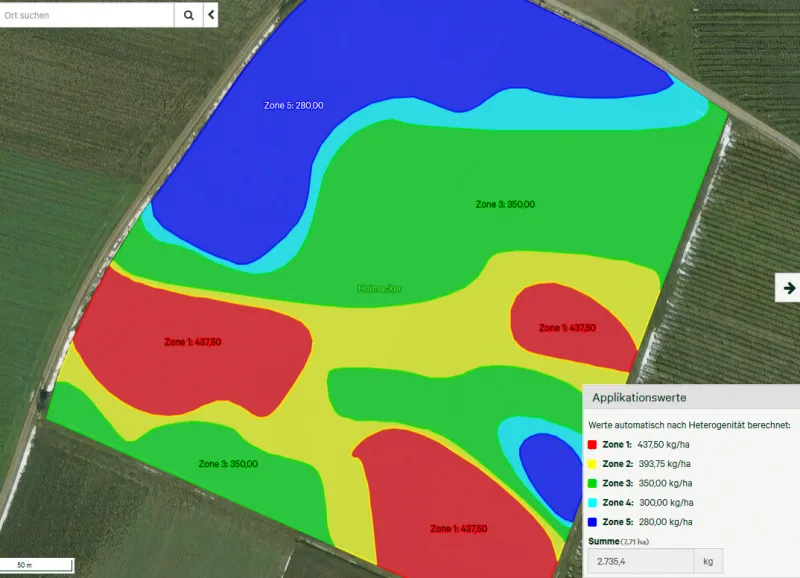Click the 50 m map scale bar

tap(37, 565)
